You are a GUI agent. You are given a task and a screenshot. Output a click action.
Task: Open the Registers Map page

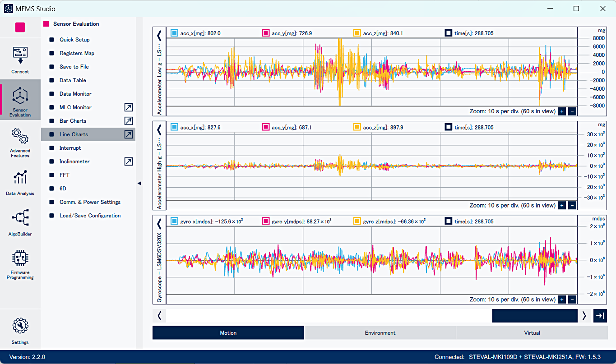pyautogui.click(x=77, y=53)
